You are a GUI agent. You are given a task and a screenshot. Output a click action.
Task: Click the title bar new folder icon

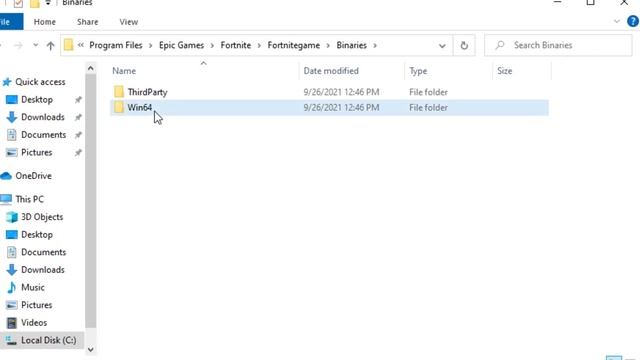(35, 4)
